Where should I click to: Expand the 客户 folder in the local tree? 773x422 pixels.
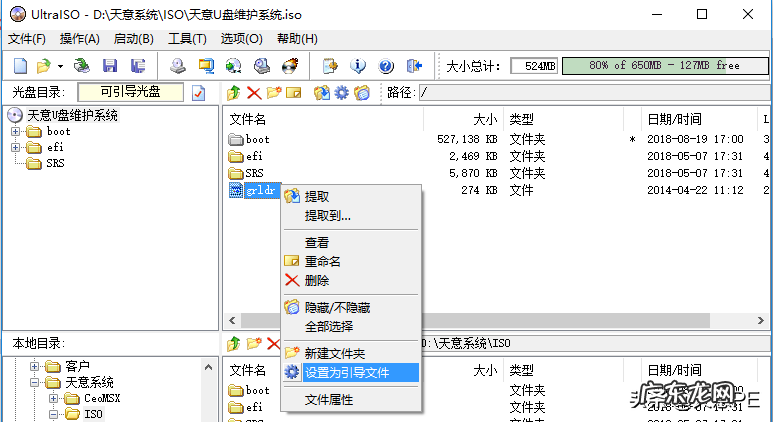point(34,366)
